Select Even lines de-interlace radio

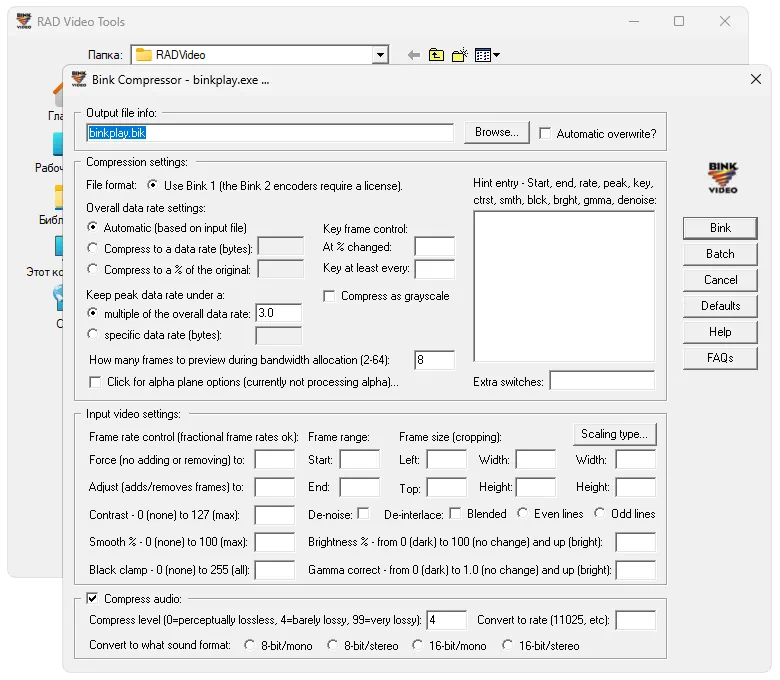(522, 513)
